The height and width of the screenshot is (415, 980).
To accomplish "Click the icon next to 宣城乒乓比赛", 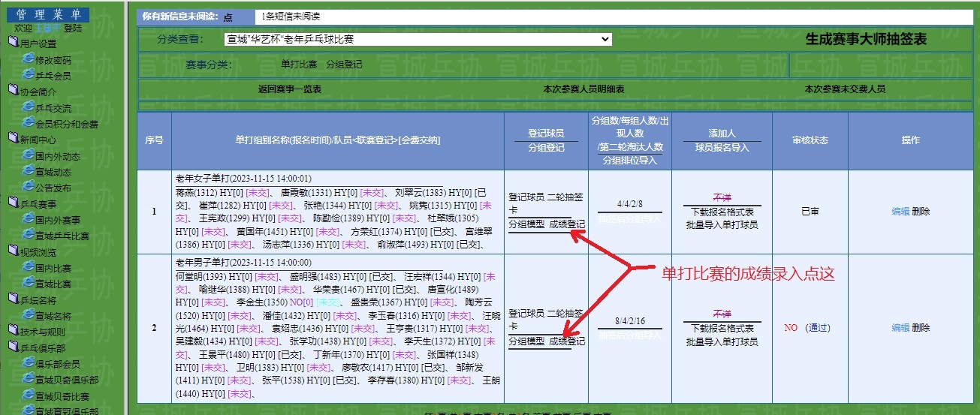I will 28,236.
